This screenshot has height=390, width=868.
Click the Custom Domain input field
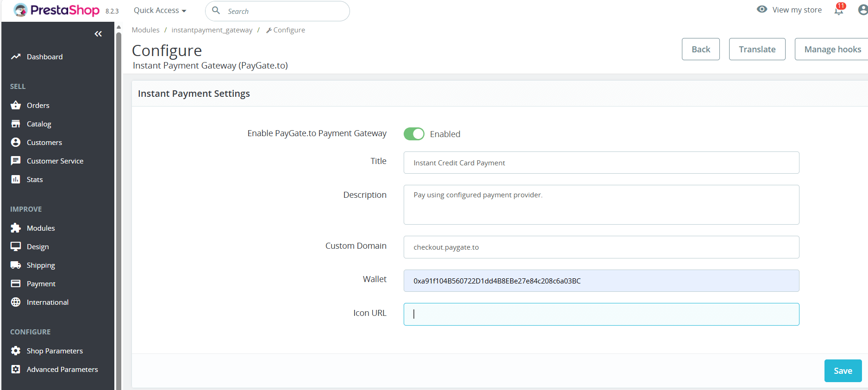point(601,247)
